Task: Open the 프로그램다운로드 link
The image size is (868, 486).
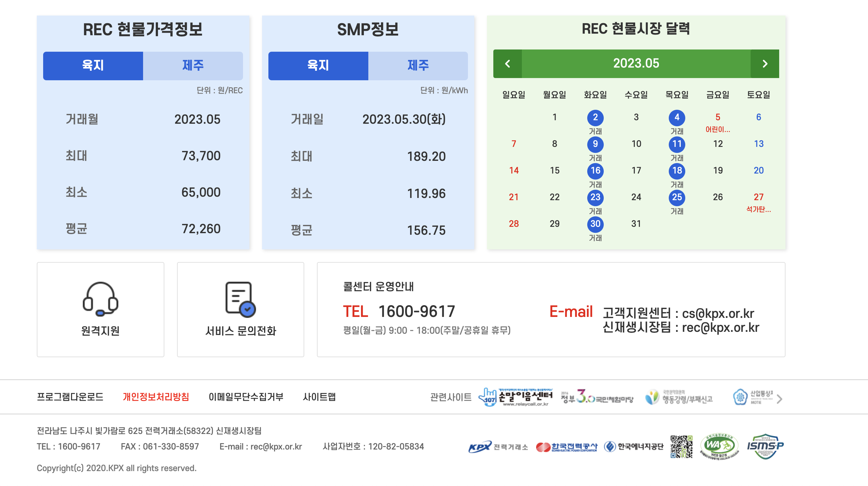Action: (70, 397)
